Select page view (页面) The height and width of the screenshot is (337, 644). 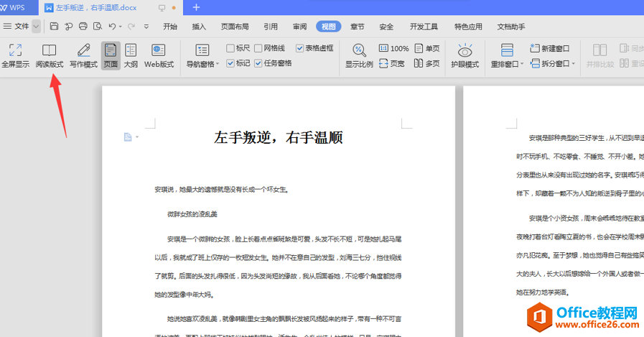(111, 55)
